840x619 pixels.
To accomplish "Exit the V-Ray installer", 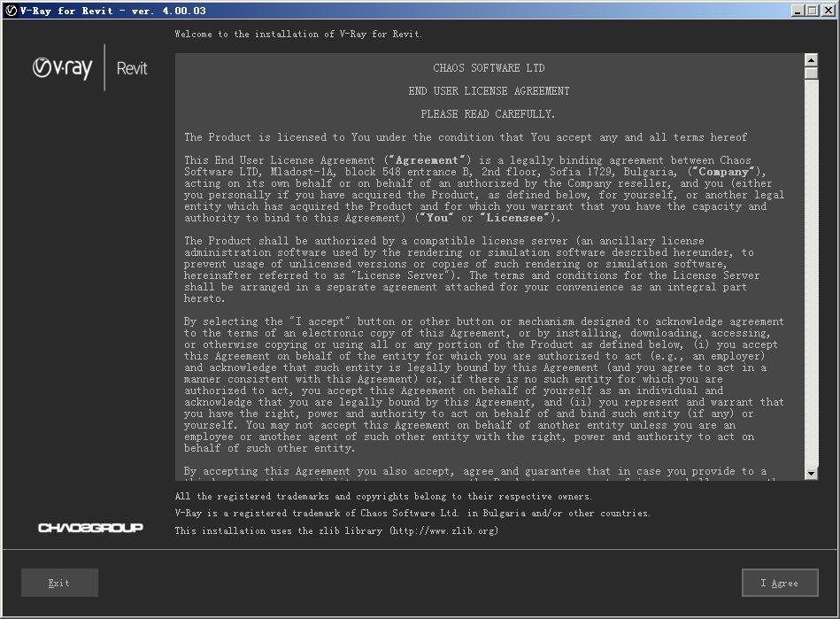I will click(59, 583).
